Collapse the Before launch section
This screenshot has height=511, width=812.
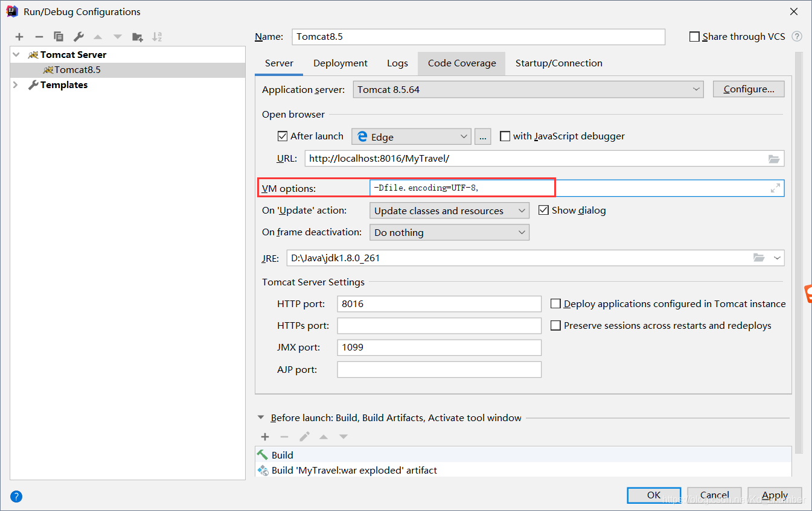(x=261, y=417)
